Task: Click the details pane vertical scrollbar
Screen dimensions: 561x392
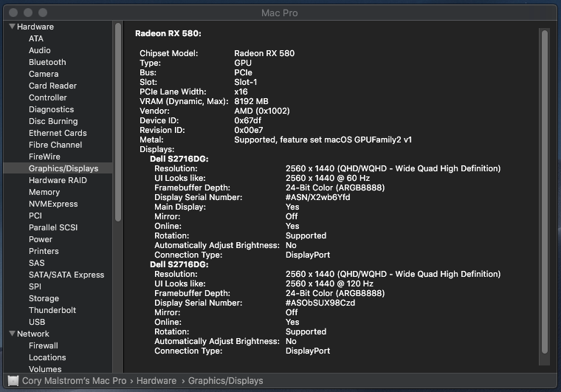Action: coord(545,192)
